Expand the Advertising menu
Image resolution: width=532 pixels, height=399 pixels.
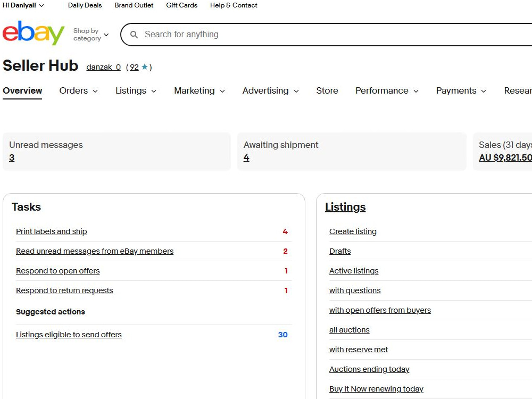pos(270,90)
